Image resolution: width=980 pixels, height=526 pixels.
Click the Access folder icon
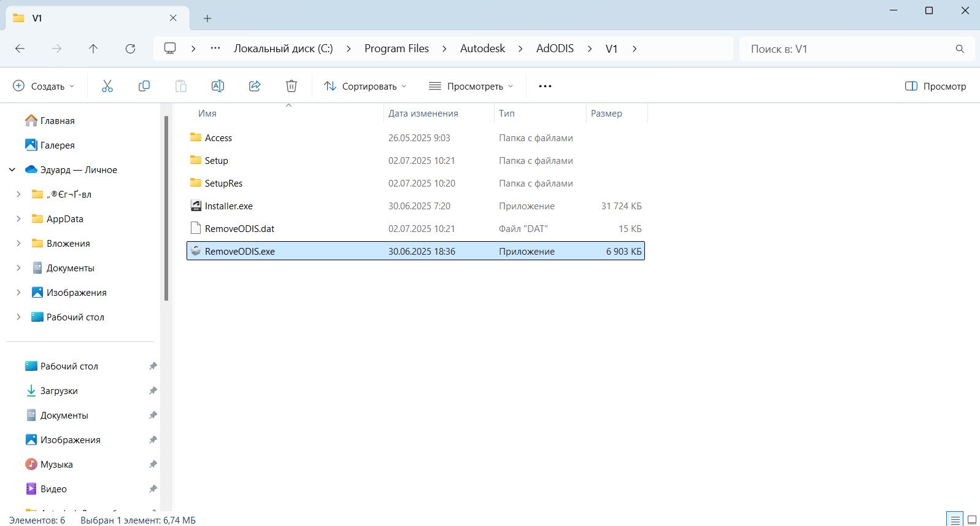(x=196, y=137)
